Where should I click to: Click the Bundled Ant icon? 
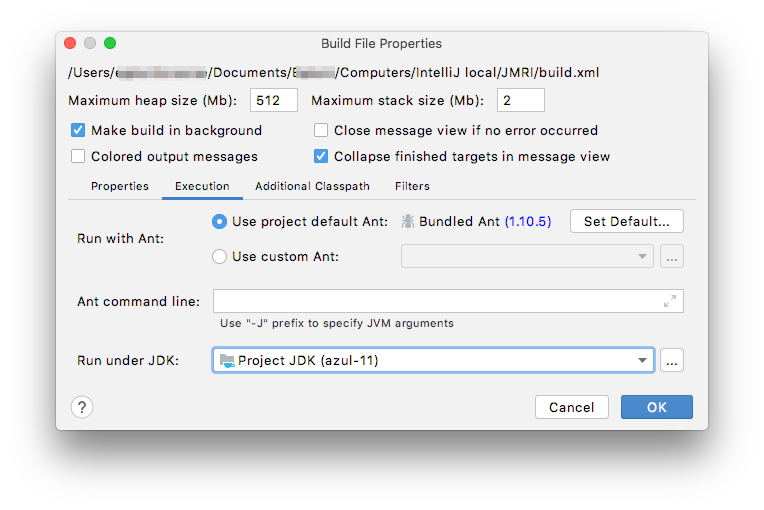(x=408, y=222)
